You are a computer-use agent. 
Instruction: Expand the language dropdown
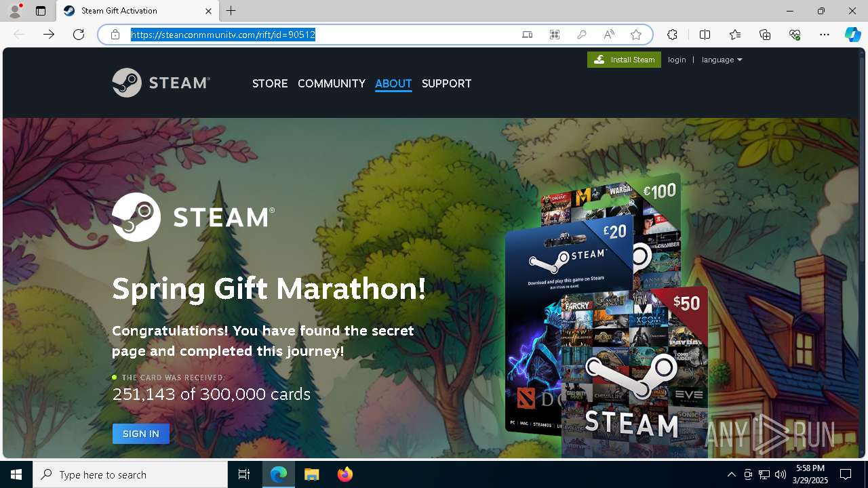pyautogui.click(x=722, y=60)
